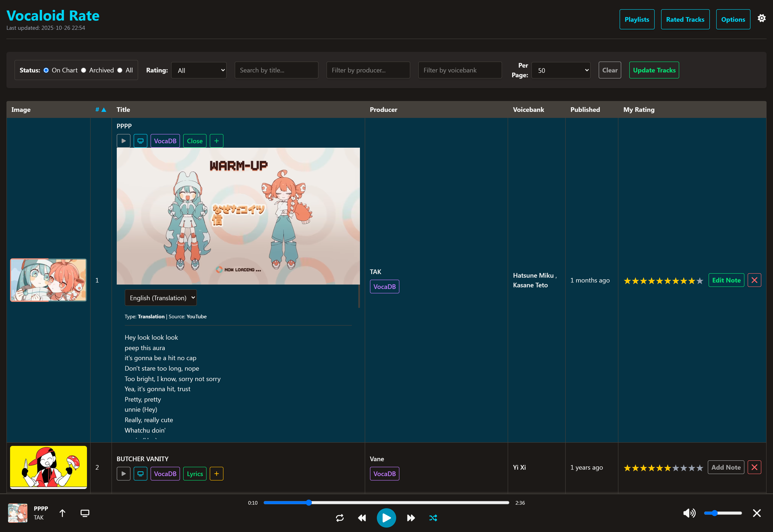This screenshot has width=773, height=532.
Task: Focus the Search by title field
Action: (x=276, y=70)
